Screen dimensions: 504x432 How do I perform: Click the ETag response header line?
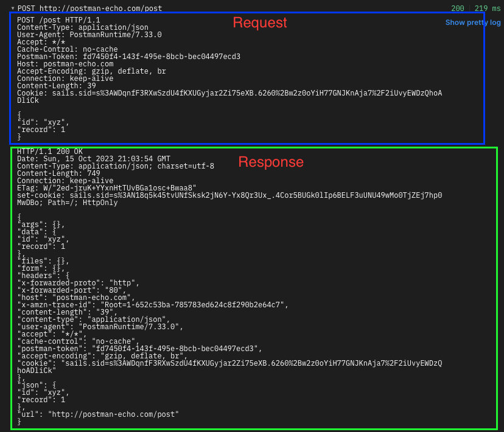[x=107, y=188]
